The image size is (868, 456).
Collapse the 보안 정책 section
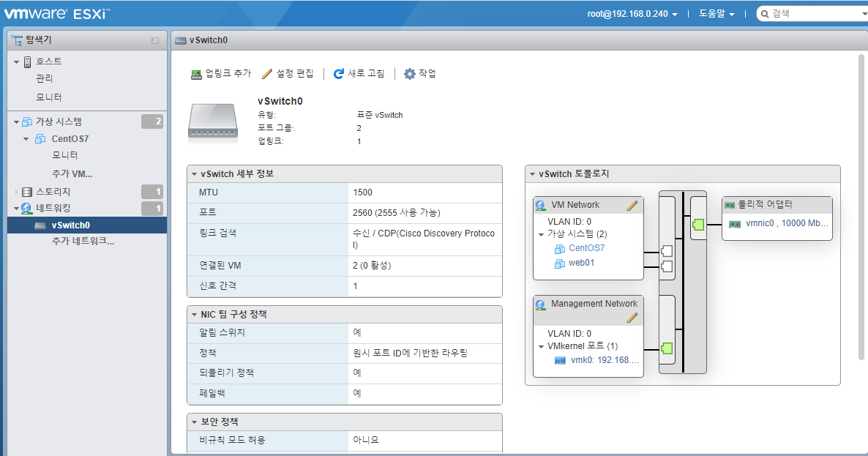tap(194, 422)
